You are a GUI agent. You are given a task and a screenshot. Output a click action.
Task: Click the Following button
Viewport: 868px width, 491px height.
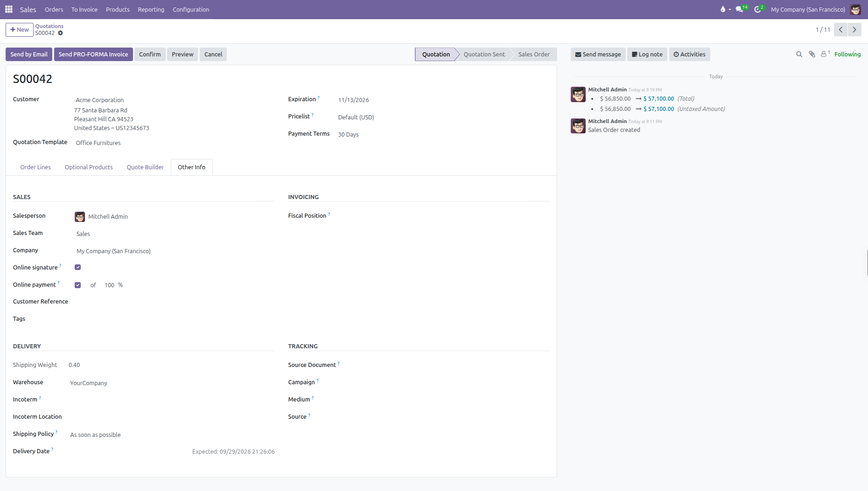[x=847, y=55]
